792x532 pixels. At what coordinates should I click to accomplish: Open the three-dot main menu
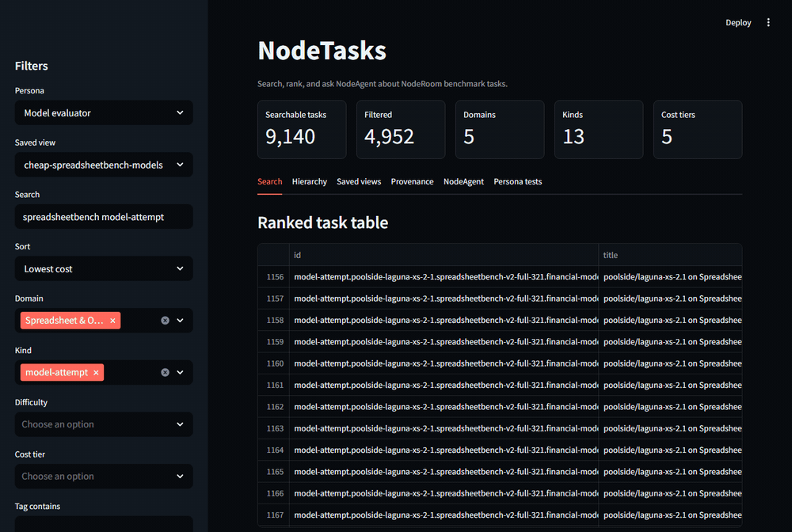767,23
